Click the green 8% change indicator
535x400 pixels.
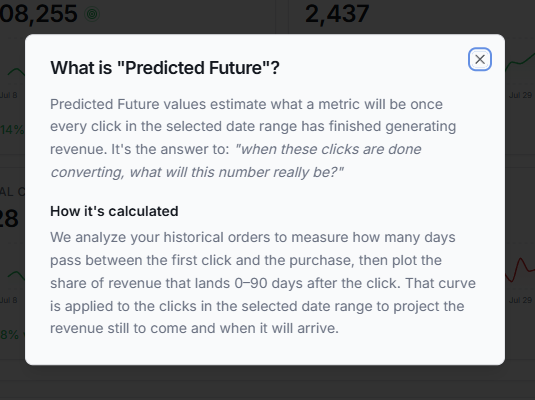pos(10,335)
